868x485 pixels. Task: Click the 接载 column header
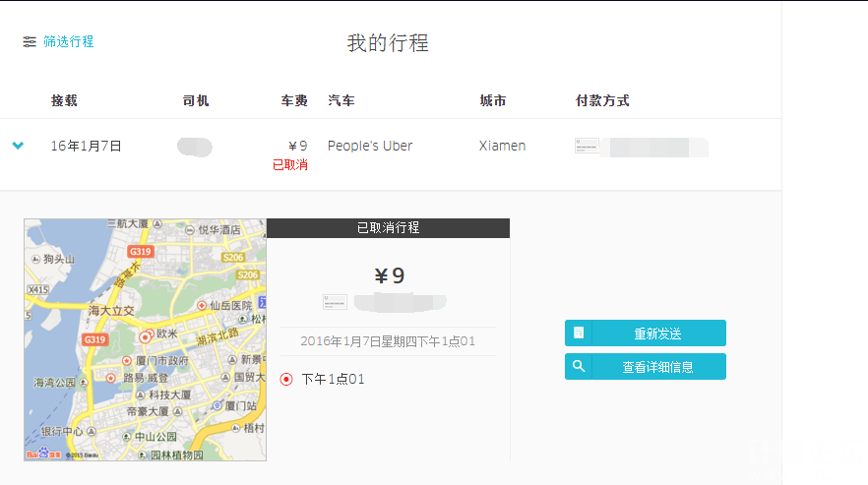(x=64, y=100)
